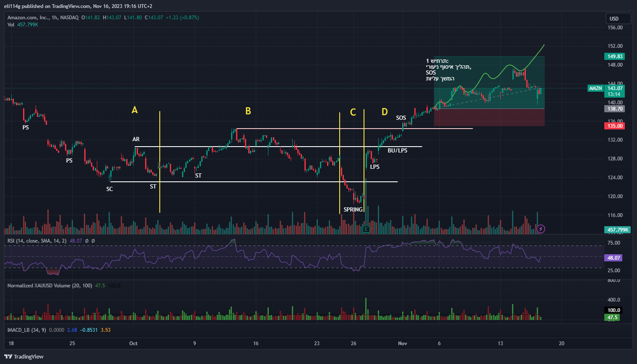Select the BU/LPS annotation label
This screenshot has width=637, height=364.
pos(398,150)
